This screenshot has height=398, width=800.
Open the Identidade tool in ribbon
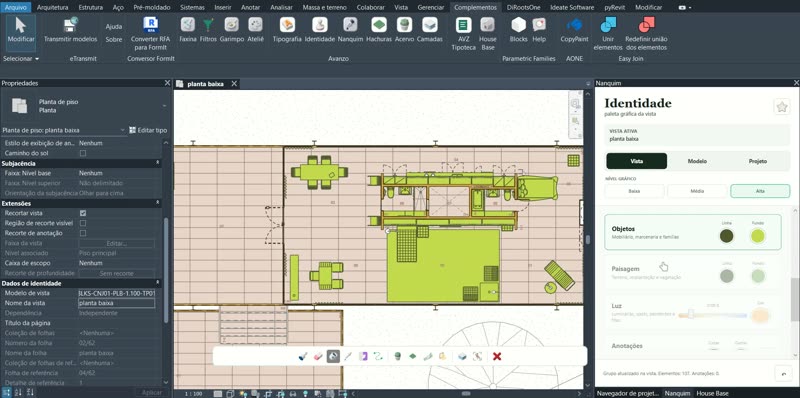(x=320, y=30)
